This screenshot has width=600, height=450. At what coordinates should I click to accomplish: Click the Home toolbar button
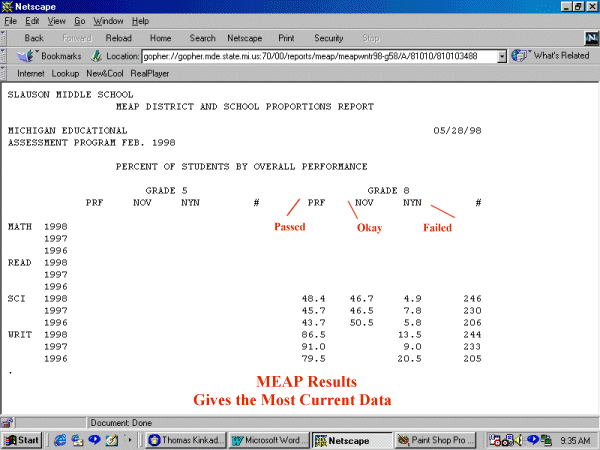click(x=160, y=38)
